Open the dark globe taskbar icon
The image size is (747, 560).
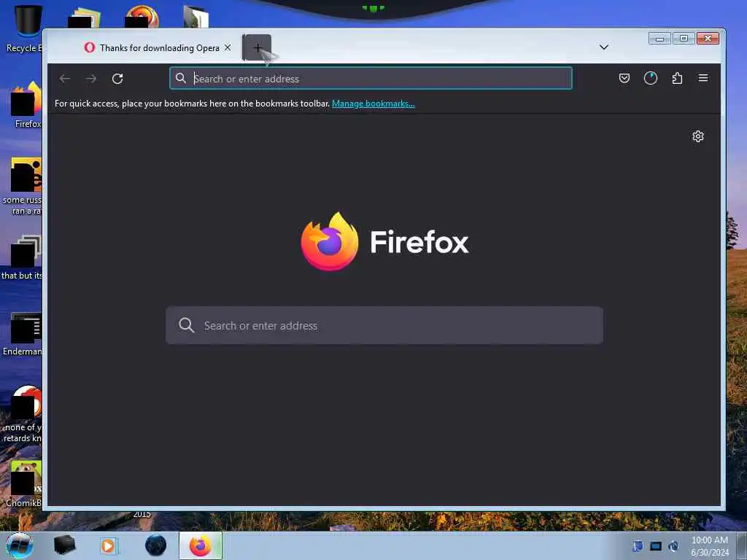click(156, 545)
